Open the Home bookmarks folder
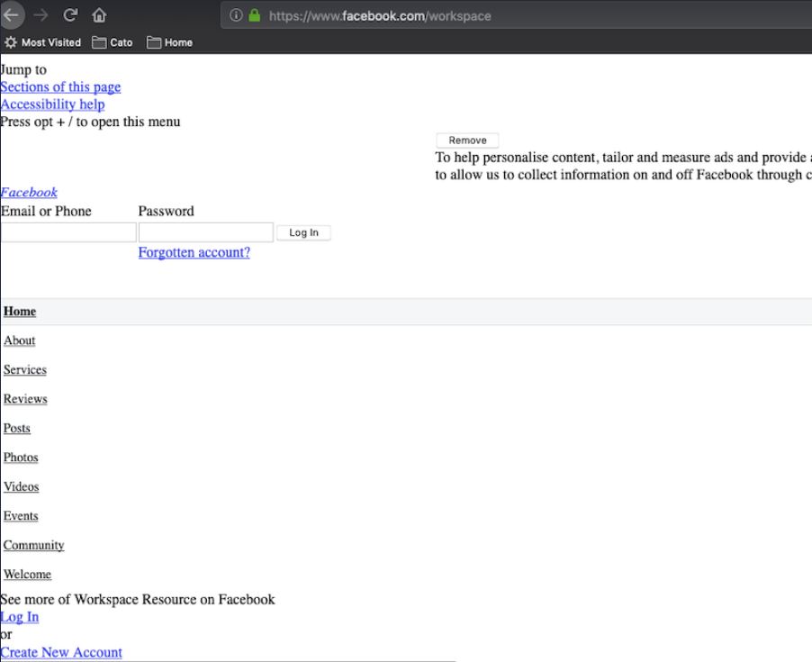 coord(169,42)
